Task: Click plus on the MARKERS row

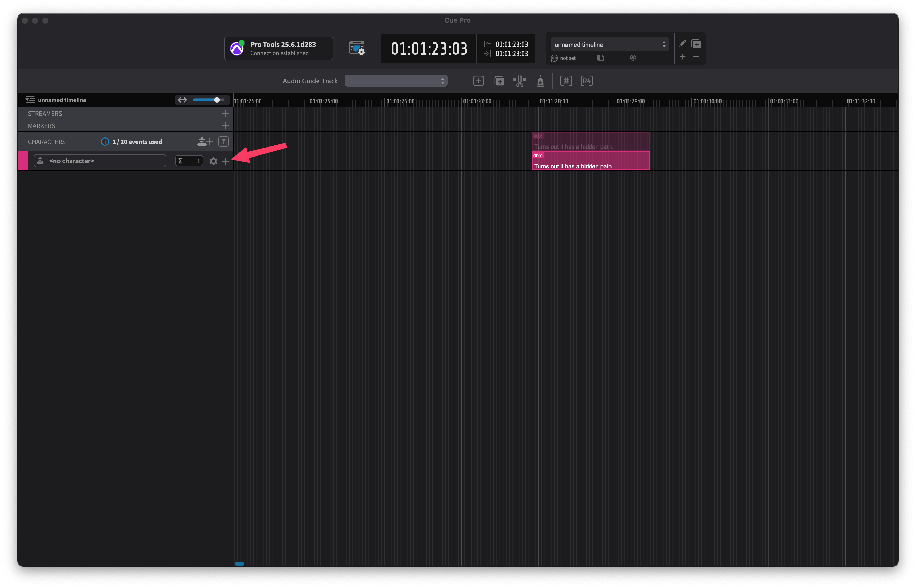Action: (x=225, y=126)
